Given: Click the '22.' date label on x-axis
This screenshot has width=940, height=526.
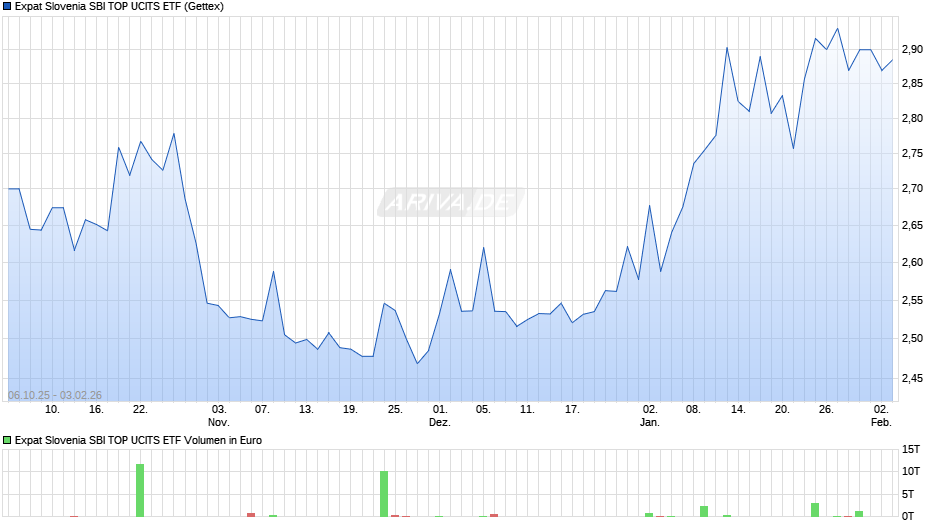Looking at the screenshot, I should [x=140, y=410].
